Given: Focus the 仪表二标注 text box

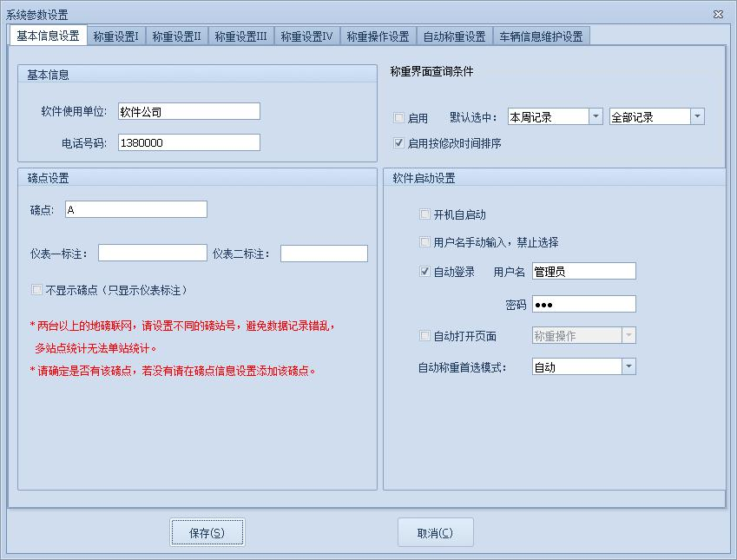Looking at the screenshot, I should click(324, 253).
